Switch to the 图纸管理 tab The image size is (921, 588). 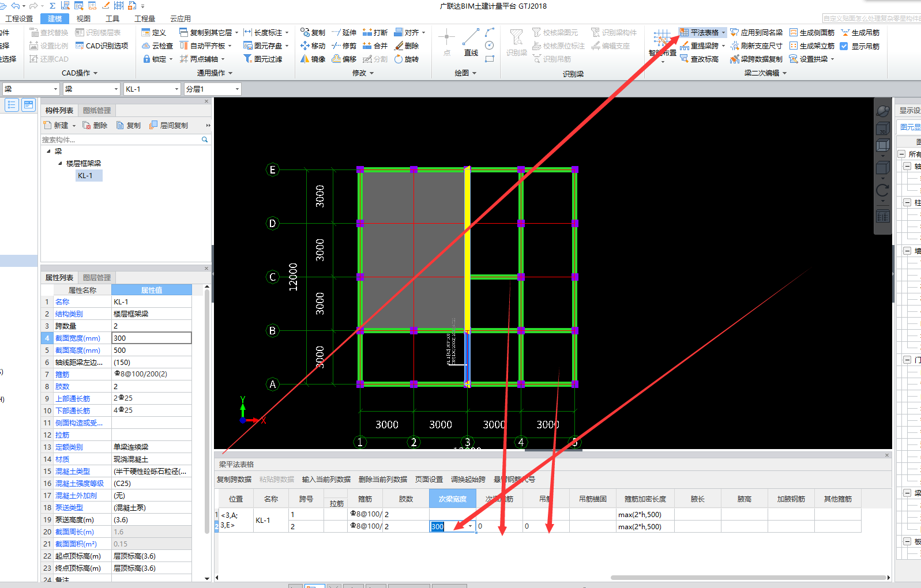[97, 110]
